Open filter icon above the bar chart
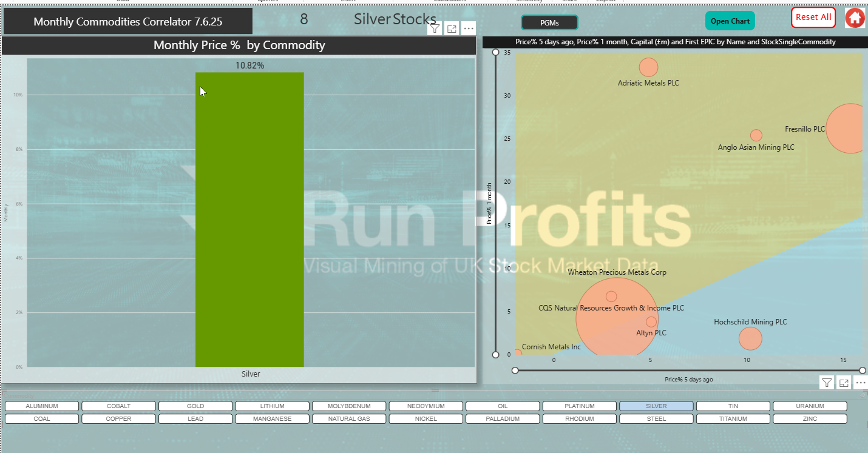The image size is (868, 453). 434,29
